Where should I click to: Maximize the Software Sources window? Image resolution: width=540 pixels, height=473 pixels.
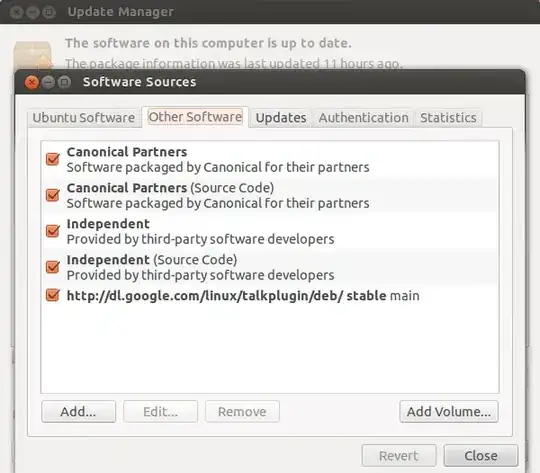point(64,82)
